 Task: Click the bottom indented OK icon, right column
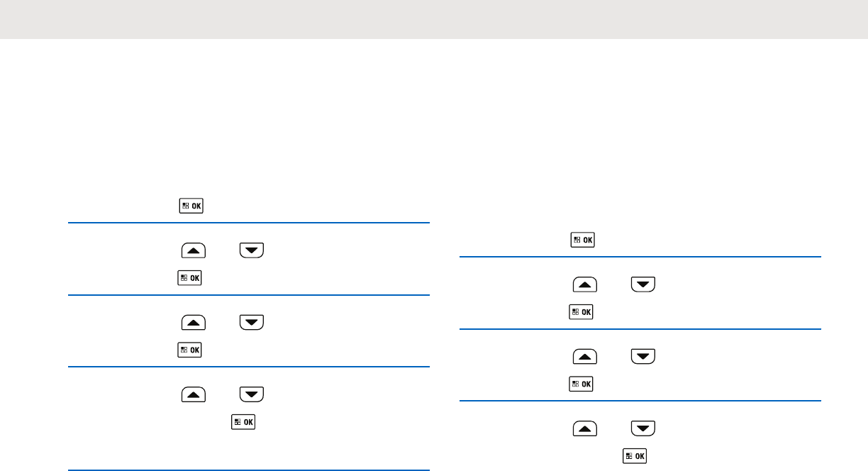[x=634, y=456]
